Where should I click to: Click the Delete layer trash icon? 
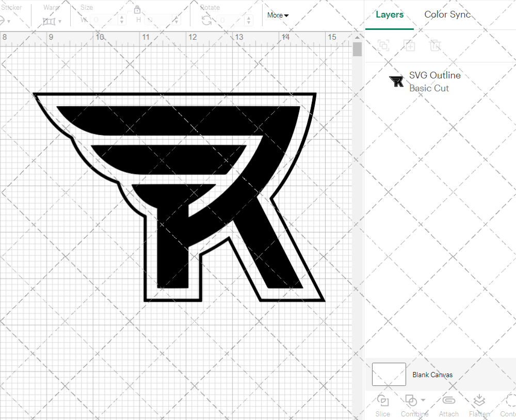pyautogui.click(x=436, y=45)
